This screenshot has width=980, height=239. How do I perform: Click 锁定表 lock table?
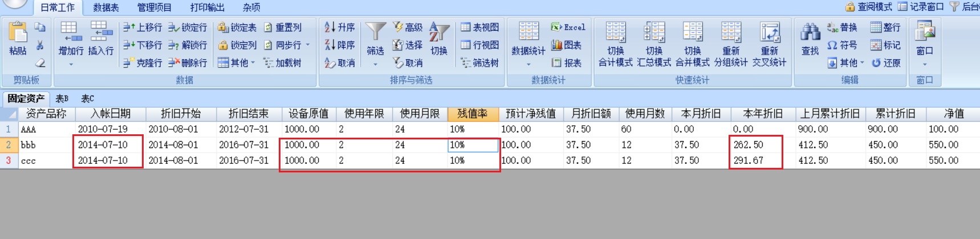[237, 27]
